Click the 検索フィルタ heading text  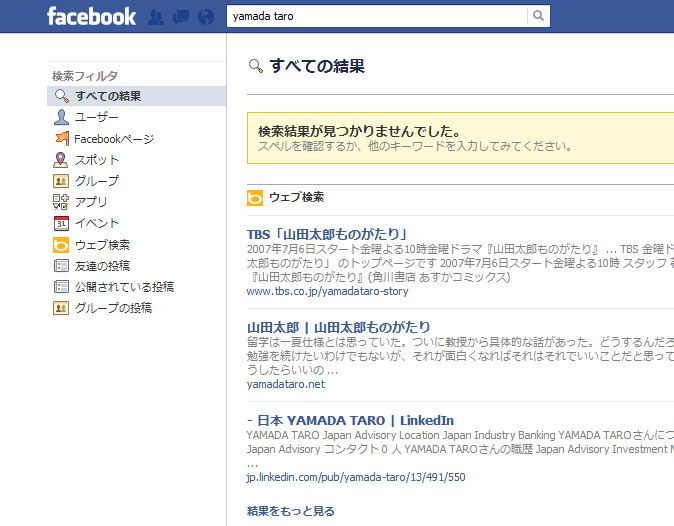[85, 76]
